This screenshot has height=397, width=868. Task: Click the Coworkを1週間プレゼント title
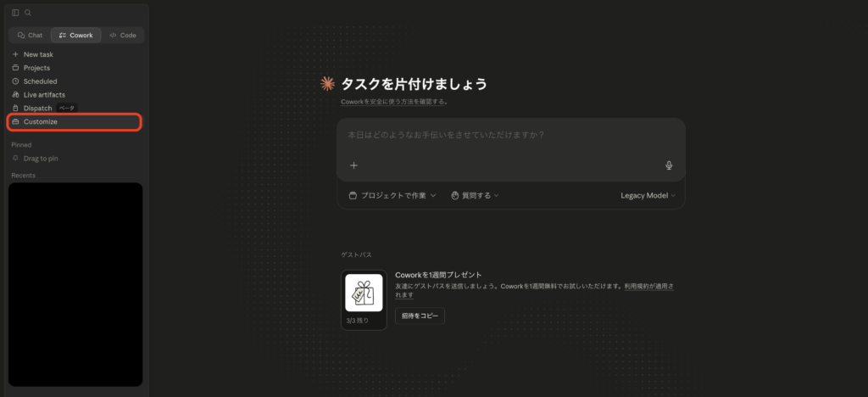pyautogui.click(x=438, y=275)
